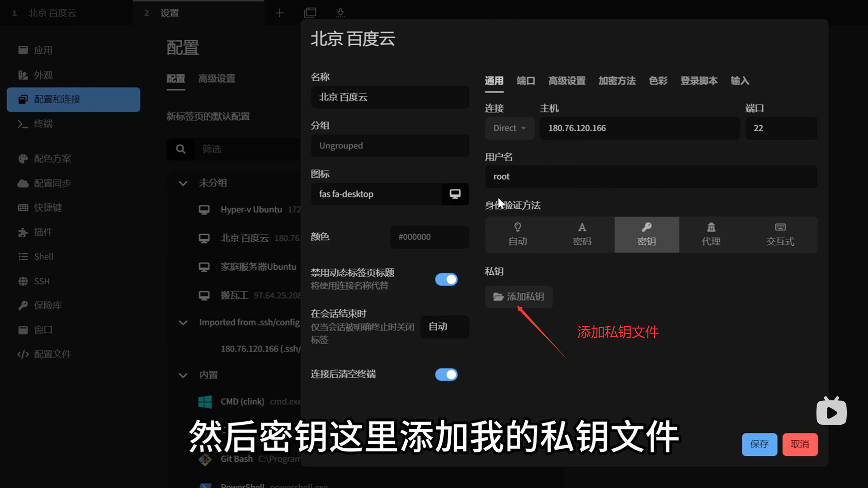The image size is (868, 488).
Task: Select the 自动 lightbulb authentication method
Action: coord(518,235)
